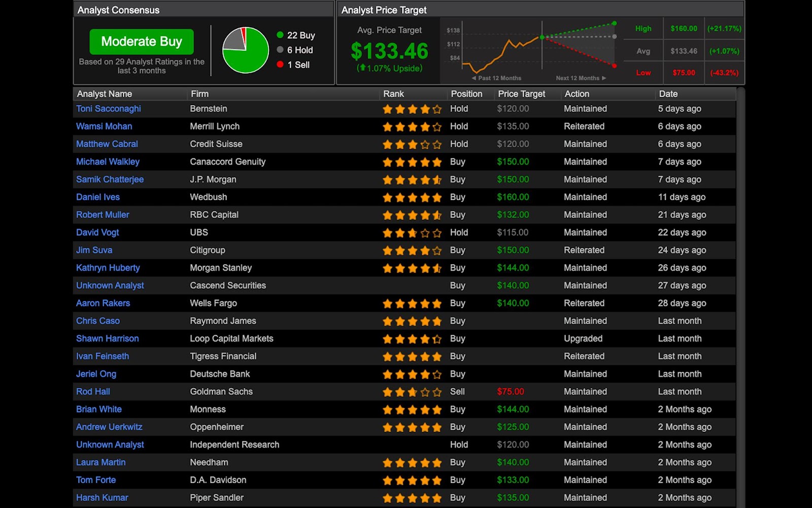
Task: Click the five-star rank for Chris Caso
Action: pos(412,322)
